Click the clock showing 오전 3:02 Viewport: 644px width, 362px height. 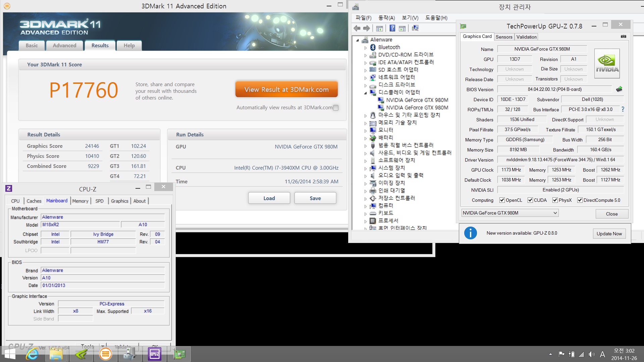click(x=624, y=351)
